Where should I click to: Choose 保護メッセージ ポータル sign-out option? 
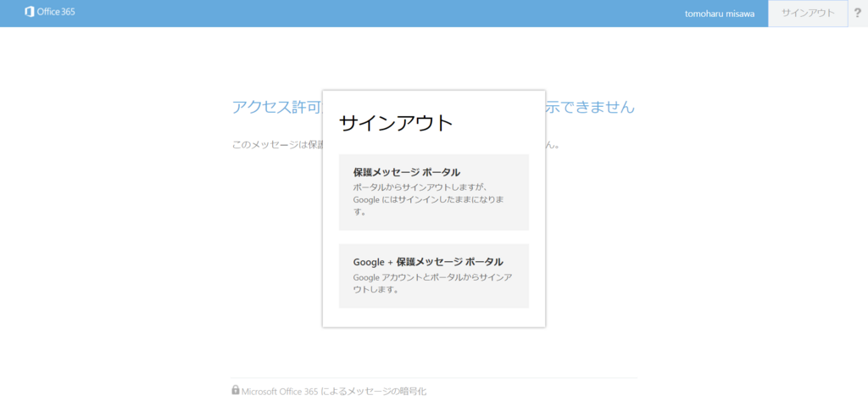pos(434,192)
